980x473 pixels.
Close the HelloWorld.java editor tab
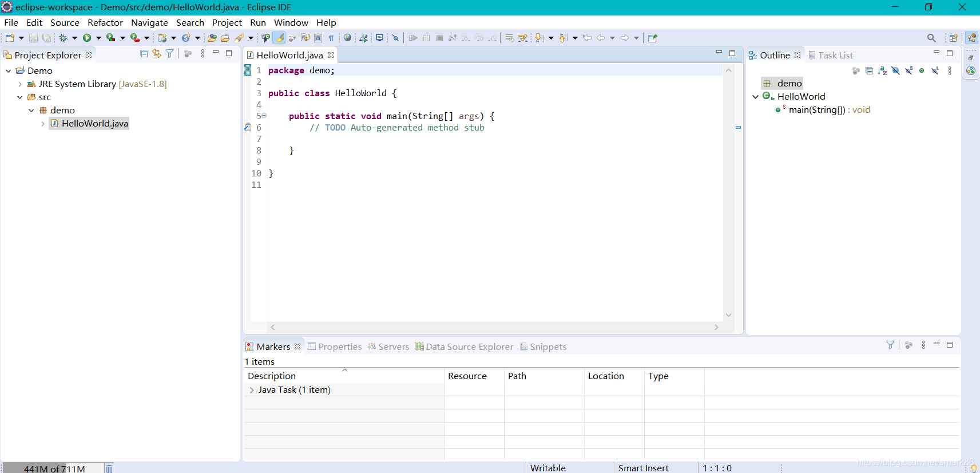331,55
